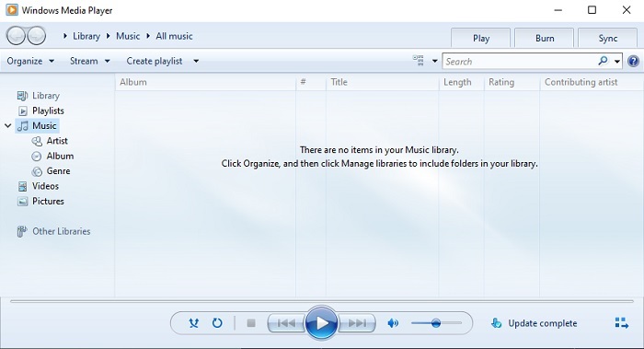The width and height of the screenshot is (644, 349).
Task: Switch to Now Playing view
Action: coord(622,323)
